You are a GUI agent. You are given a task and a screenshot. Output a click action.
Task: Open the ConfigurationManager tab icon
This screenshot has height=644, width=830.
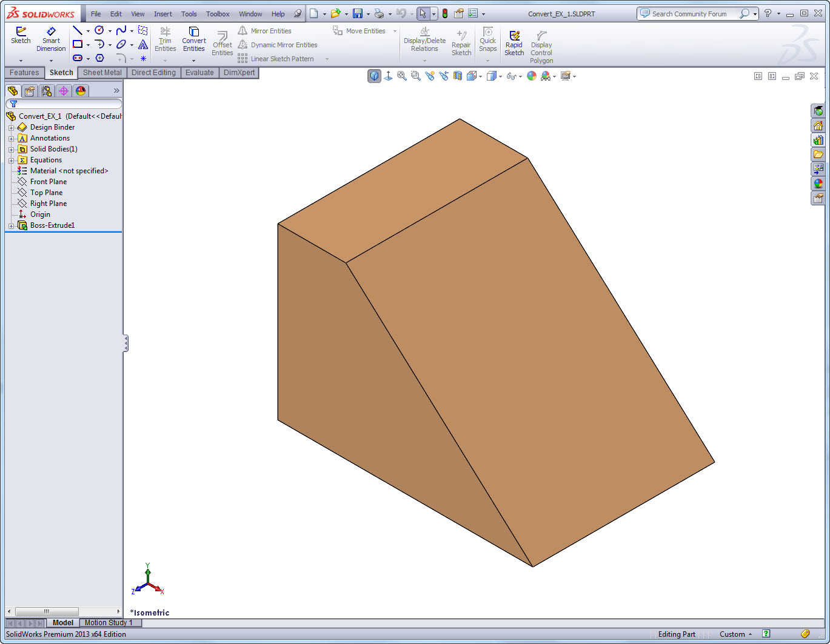click(47, 91)
